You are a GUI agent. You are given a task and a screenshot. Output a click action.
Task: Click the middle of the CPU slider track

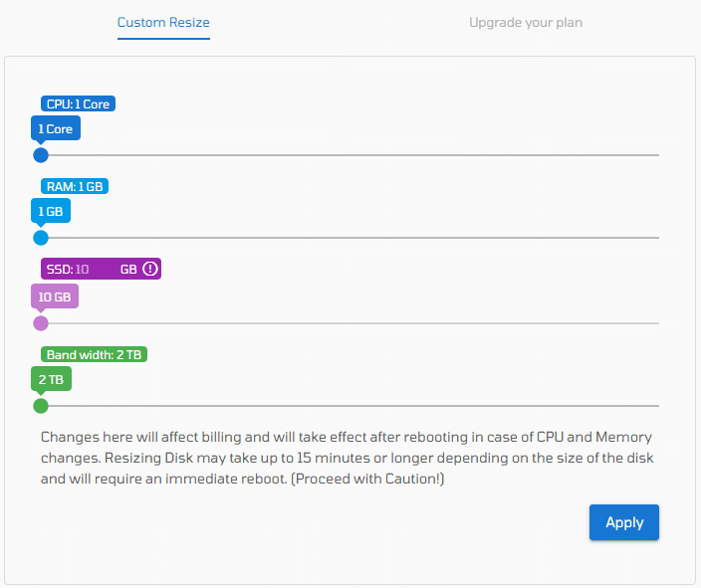[x=350, y=155]
